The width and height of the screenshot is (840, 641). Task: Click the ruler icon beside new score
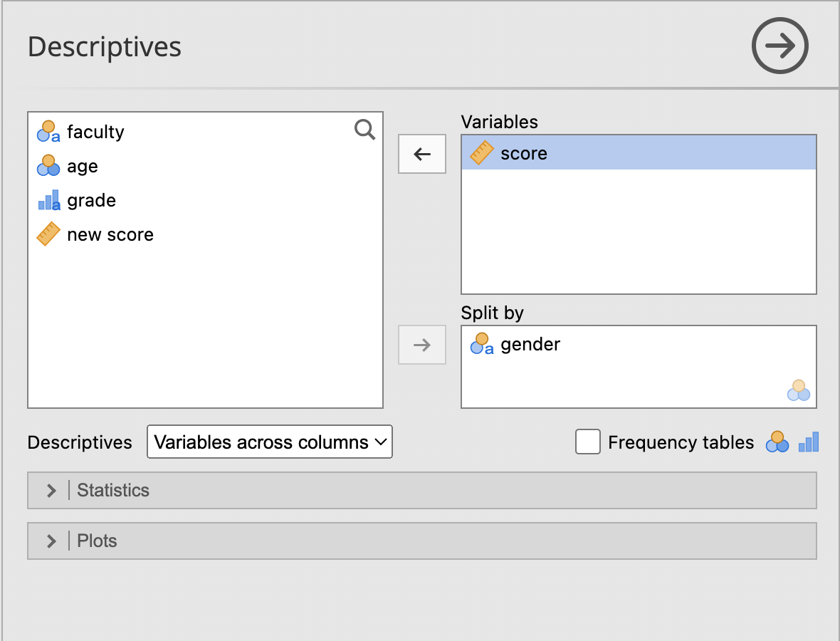pos(48,234)
